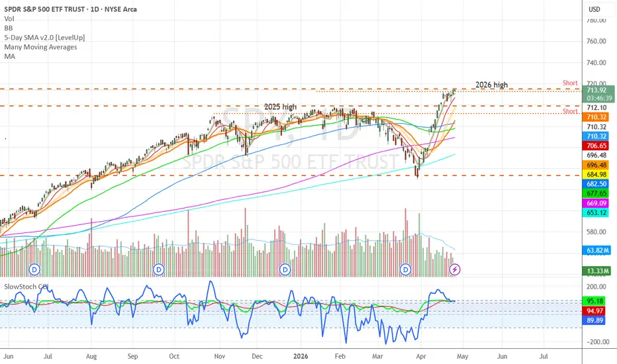The image size is (617, 364).
Task: Click the May label on time axis
Action: (x=462, y=356)
